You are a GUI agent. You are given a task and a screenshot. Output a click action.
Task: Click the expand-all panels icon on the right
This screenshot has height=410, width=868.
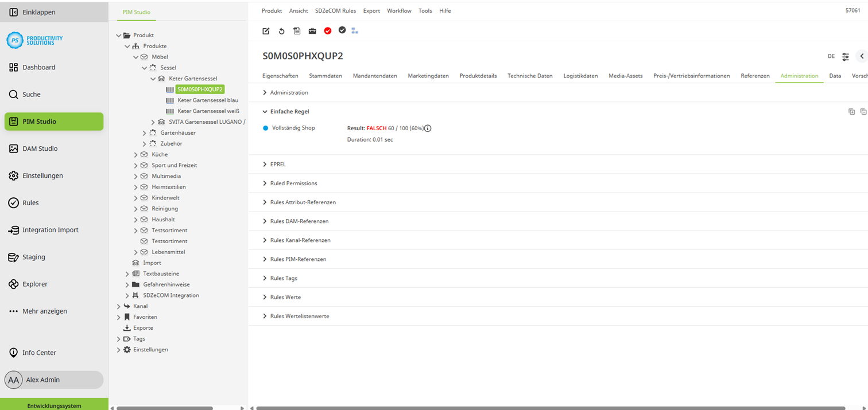click(x=851, y=112)
